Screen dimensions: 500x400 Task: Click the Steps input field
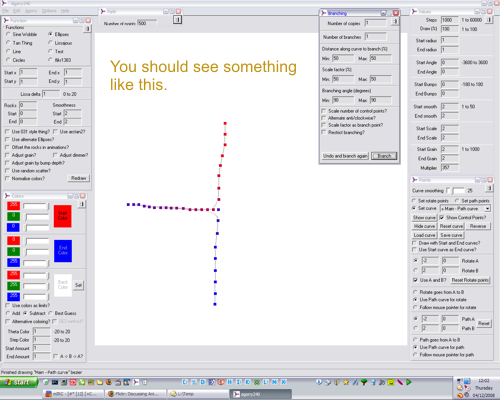click(450, 20)
